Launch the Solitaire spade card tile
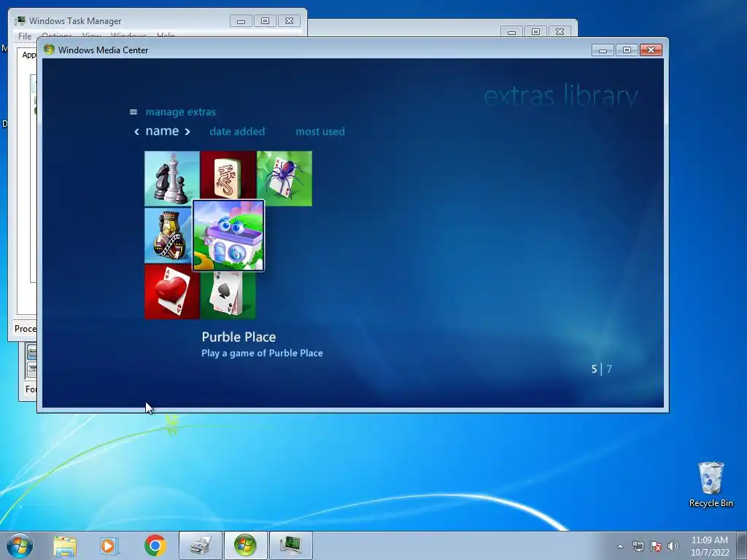747x560 pixels. coord(228,295)
